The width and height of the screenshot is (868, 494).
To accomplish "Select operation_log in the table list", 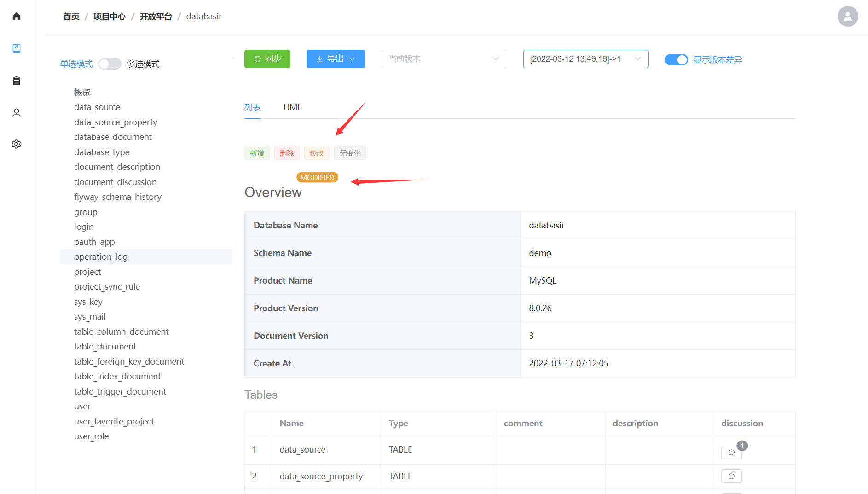I will pos(101,256).
